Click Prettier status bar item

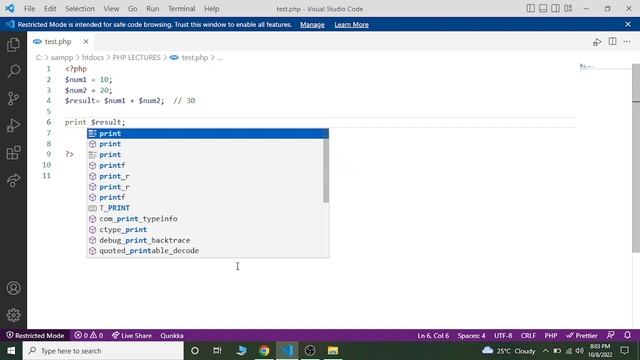582,336
